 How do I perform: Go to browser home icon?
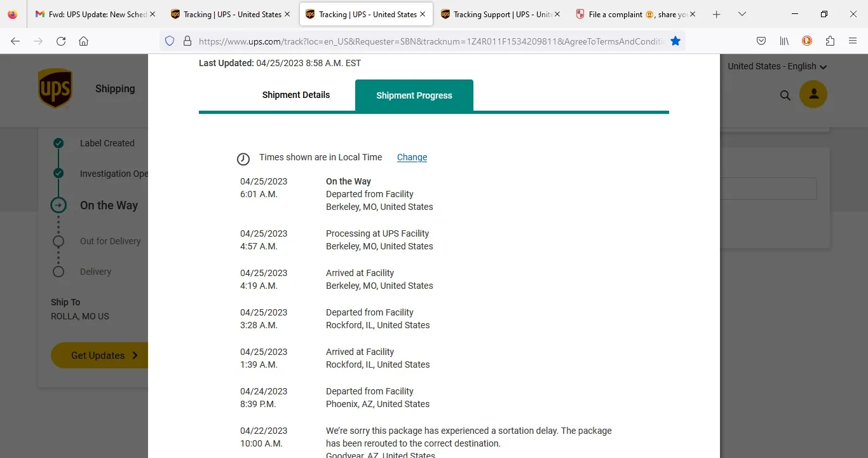pos(83,41)
